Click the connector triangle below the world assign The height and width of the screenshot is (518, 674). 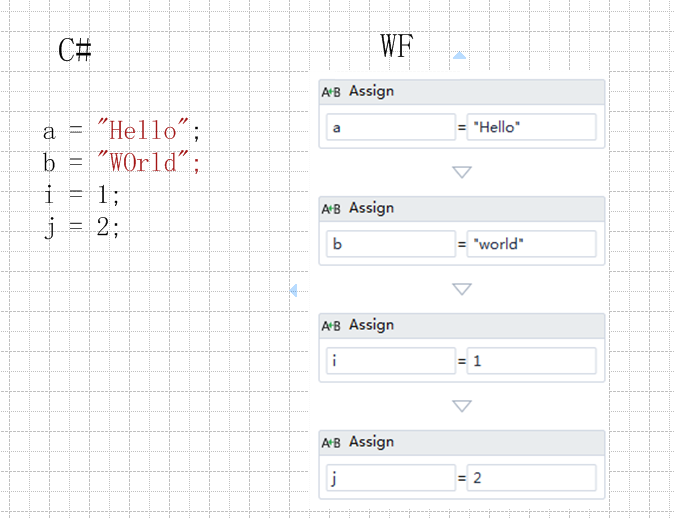462,289
